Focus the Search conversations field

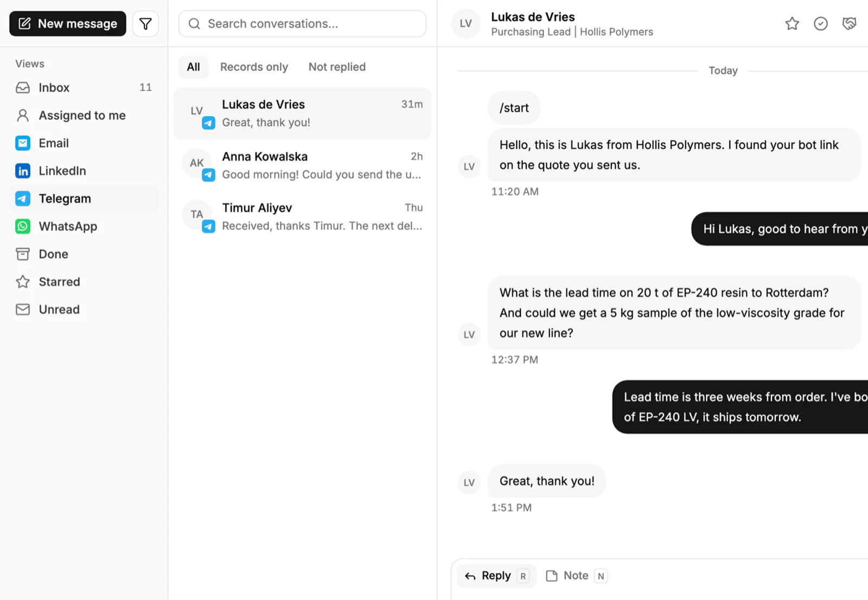coord(302,24)
